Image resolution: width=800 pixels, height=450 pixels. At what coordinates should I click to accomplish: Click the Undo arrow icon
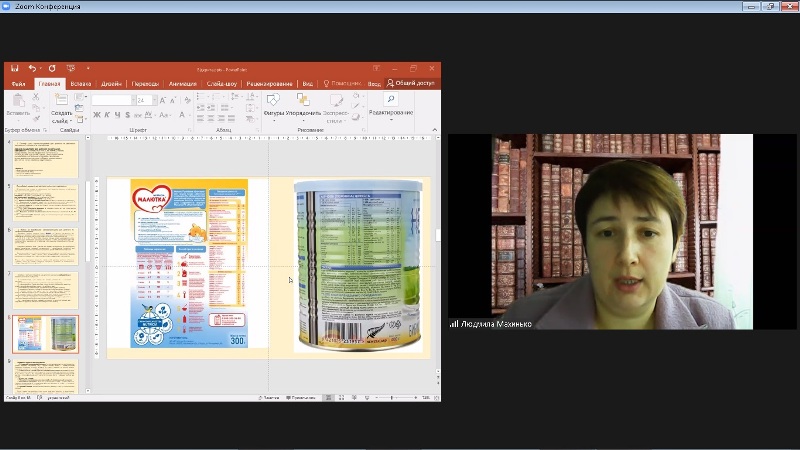pyautogui.click(x=32, y=68)
